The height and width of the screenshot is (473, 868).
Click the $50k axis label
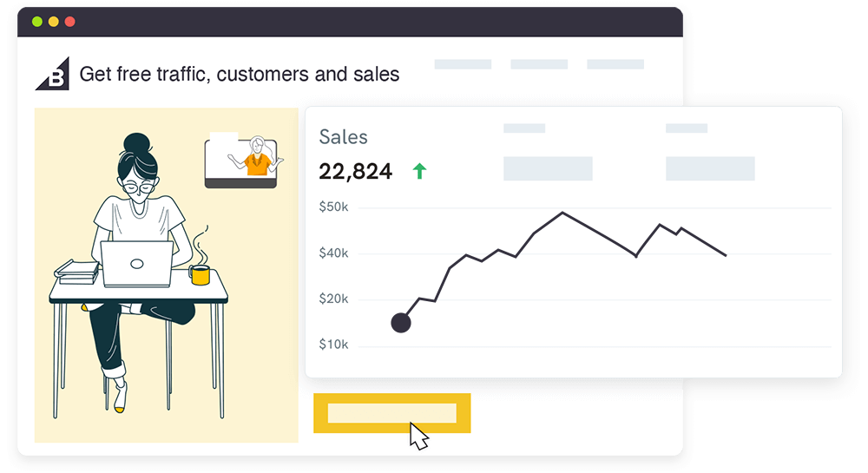334,207
